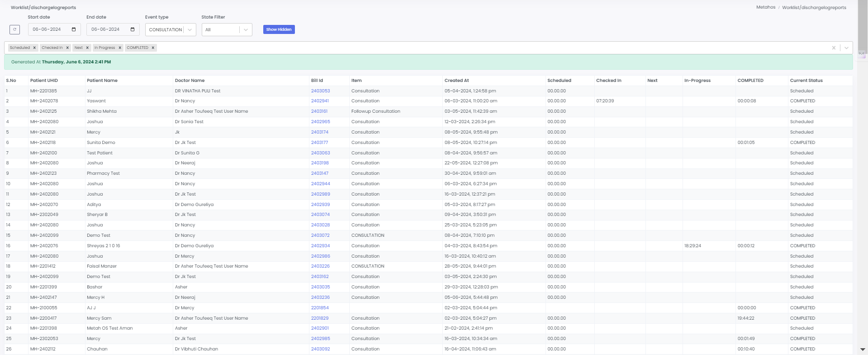The height and width of the screenshot is (355, 868).
Task: Remove the In Progress chip via its x
Action: [x=120, y=48]
